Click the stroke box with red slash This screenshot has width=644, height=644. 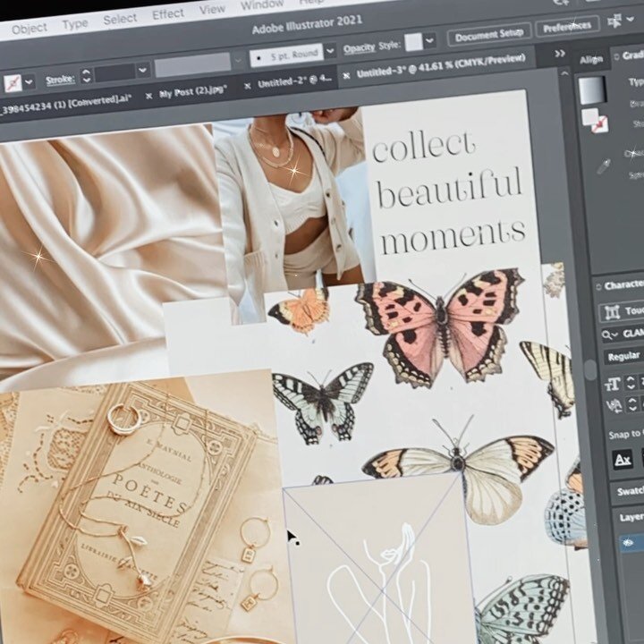point(599,124)
